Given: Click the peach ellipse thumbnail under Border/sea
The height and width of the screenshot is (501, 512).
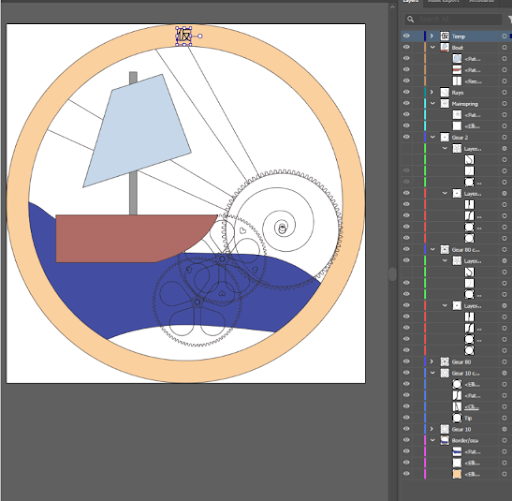Looking at the screenshot, I should click(x=457, y=474).
